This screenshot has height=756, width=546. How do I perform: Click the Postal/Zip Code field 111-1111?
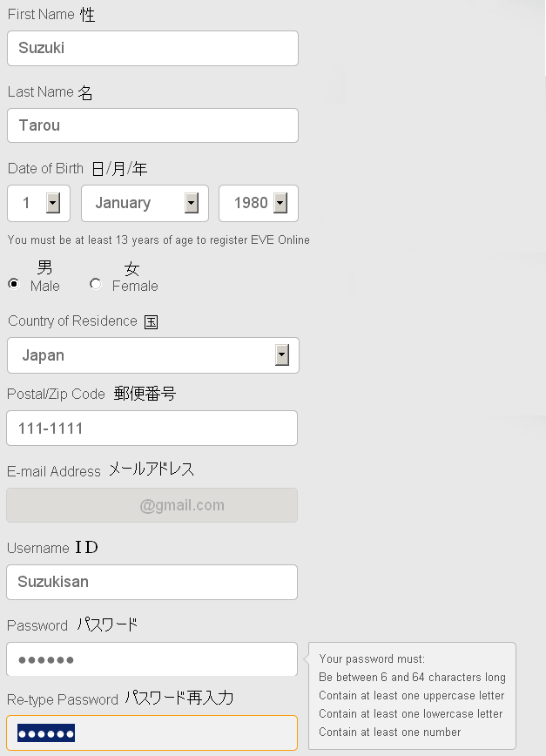pyautogui.click(x=152, y=429)
